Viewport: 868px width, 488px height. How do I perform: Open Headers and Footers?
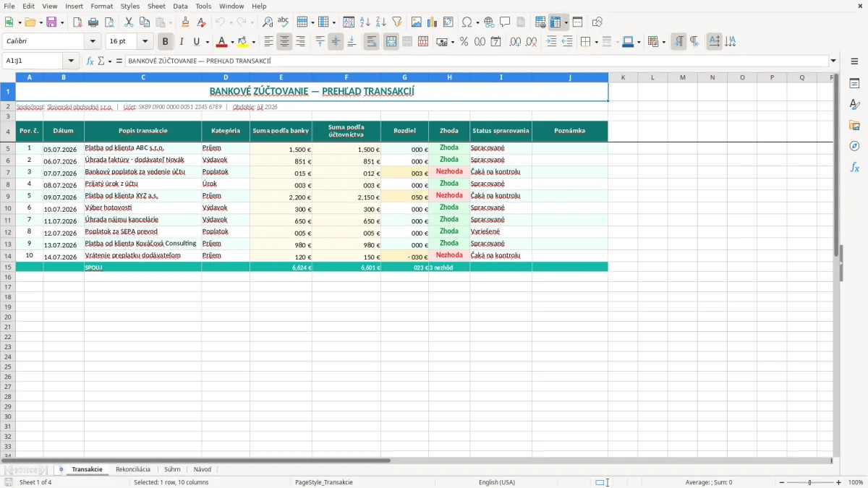[520, 22]
